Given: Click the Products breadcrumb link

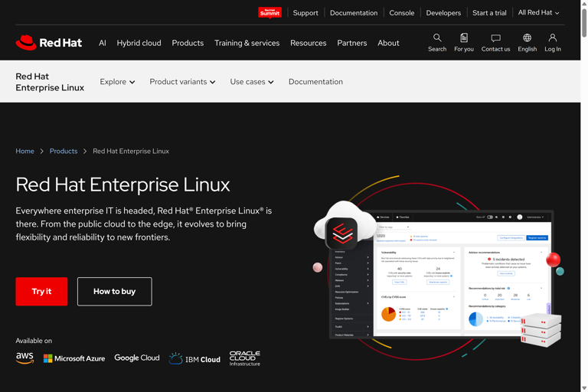Looking at the screenshot, I should (64, 151).
